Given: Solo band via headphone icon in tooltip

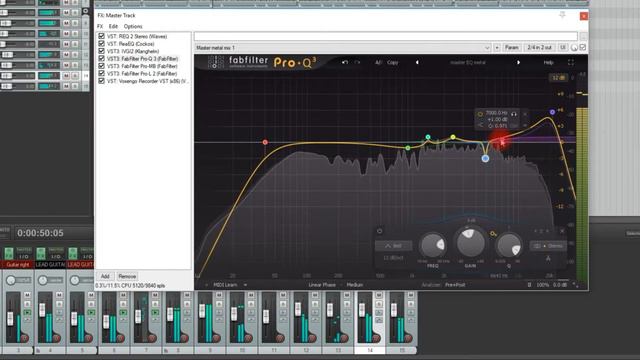Looking at the screenshot, I should (x=514, y=114).
